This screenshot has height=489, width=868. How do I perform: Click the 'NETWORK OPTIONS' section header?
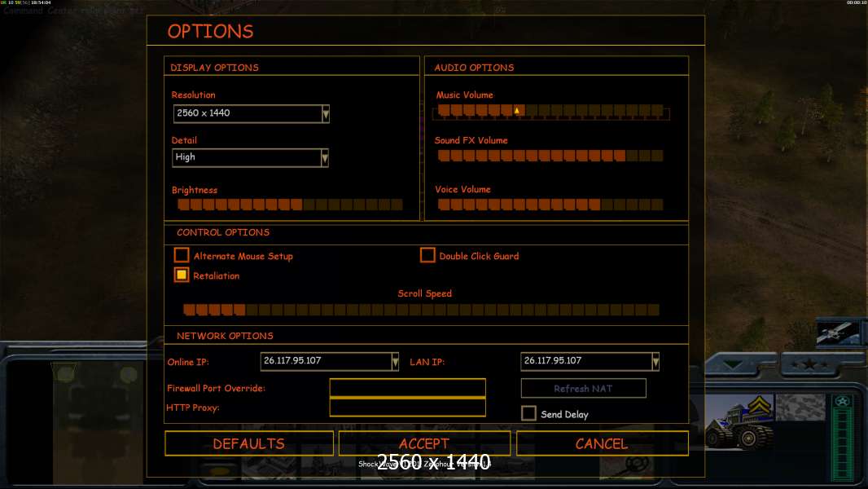[225, 336]
